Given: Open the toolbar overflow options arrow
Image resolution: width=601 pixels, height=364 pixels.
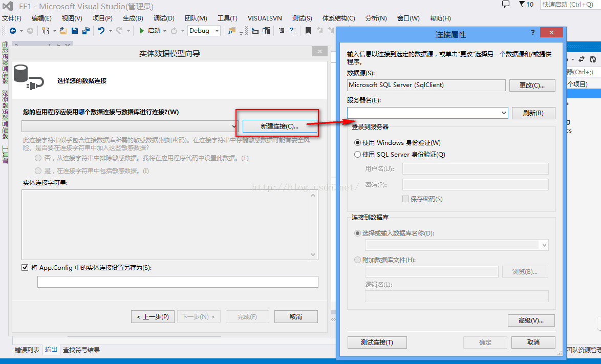Looking at the screenshot, I should [241, 33].
